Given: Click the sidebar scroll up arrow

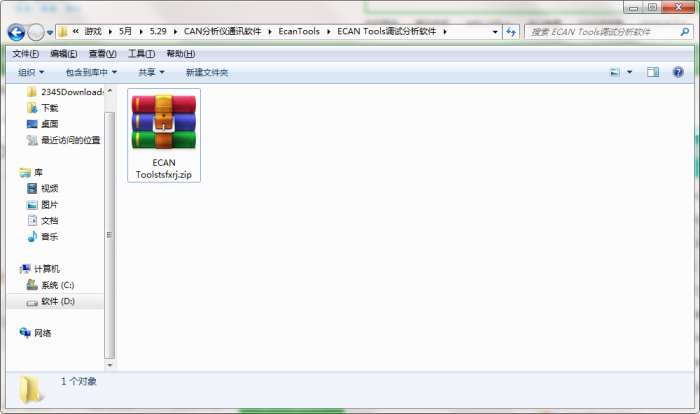Looking at the screenshot, I should click(x=109, y=91).
